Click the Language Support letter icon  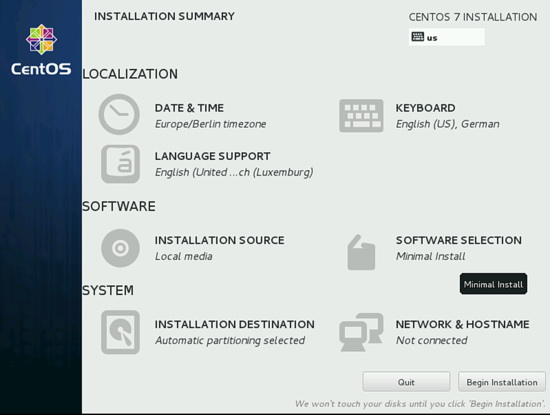tap(120, 164)
